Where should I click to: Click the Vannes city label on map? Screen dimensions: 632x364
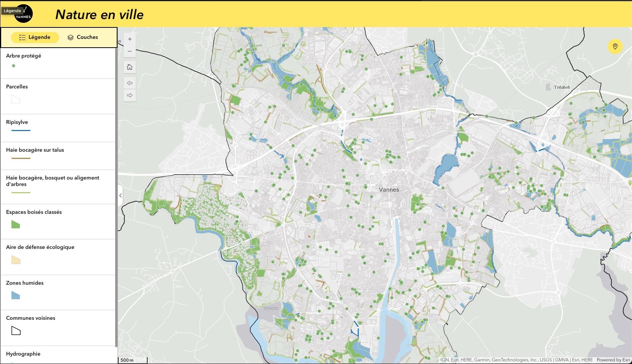389,190
